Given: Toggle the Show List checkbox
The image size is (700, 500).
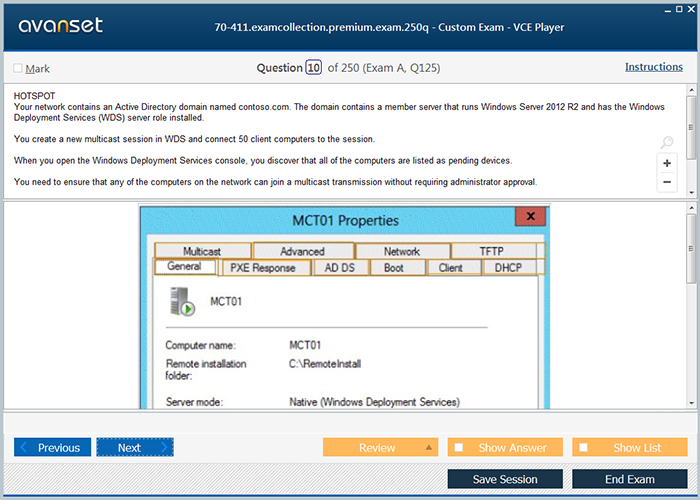Looking at the screenshot, I should pos(583,447).
